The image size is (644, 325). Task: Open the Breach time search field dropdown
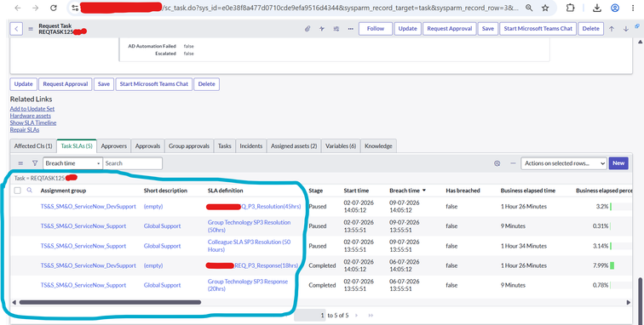pyautogui.click(x=72, y=163)
